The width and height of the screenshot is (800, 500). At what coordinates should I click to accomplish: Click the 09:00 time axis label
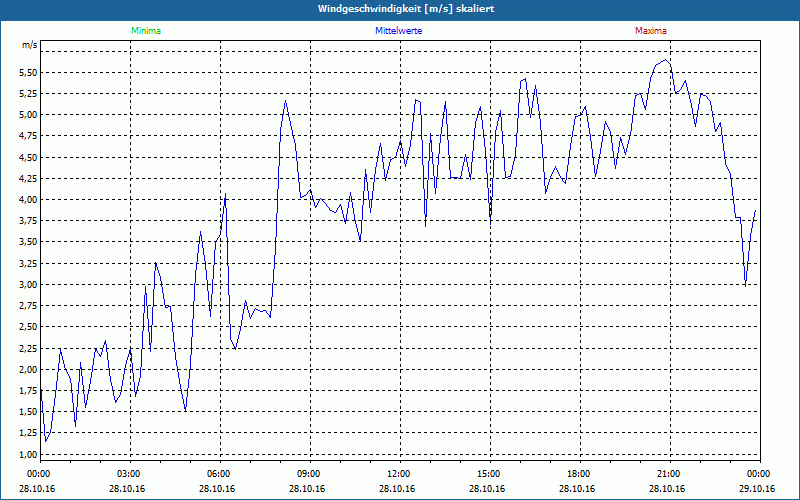pyautogui.click(x=310, y=474)
